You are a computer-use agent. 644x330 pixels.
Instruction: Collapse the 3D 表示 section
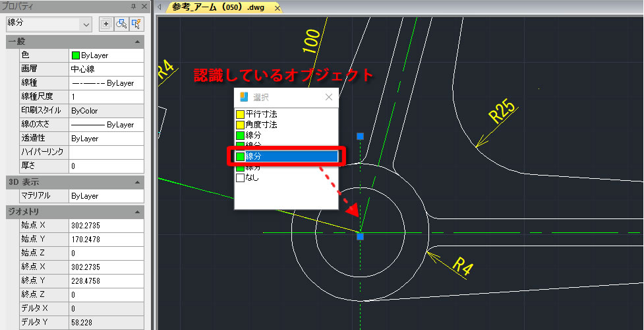[x=136, y=182]
